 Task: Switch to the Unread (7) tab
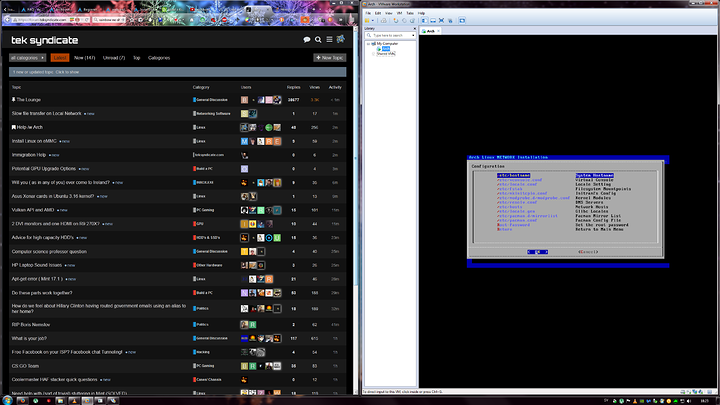pos(114,58)
